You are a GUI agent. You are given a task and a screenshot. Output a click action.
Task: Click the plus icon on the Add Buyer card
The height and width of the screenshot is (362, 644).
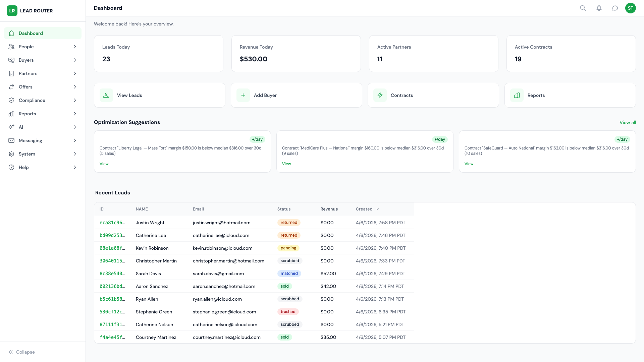[x=243, y=95]
